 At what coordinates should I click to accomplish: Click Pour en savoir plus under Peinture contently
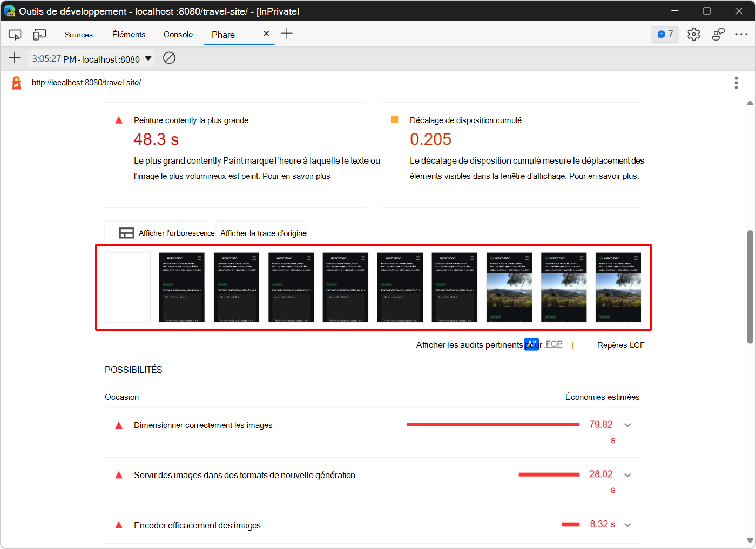(296, 176)
